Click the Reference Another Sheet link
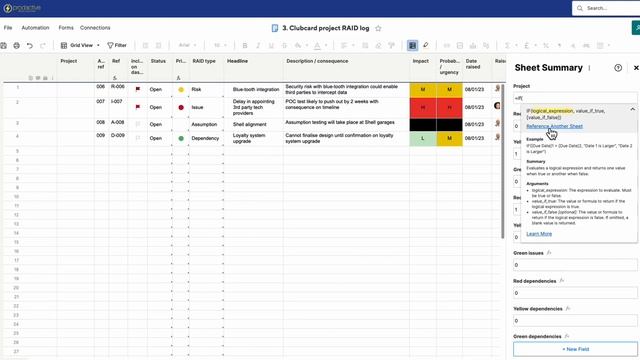Screen dimensions: 640x360 (554, 126)
